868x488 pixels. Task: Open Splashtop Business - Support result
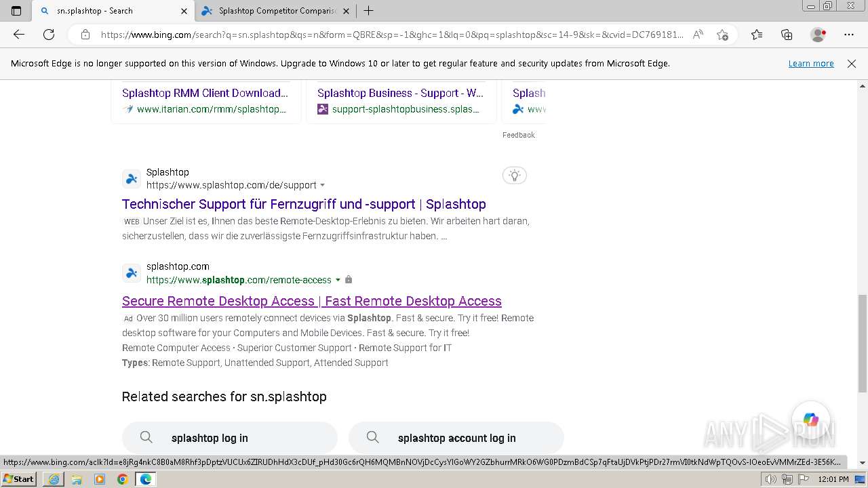[x=400, y=93]
